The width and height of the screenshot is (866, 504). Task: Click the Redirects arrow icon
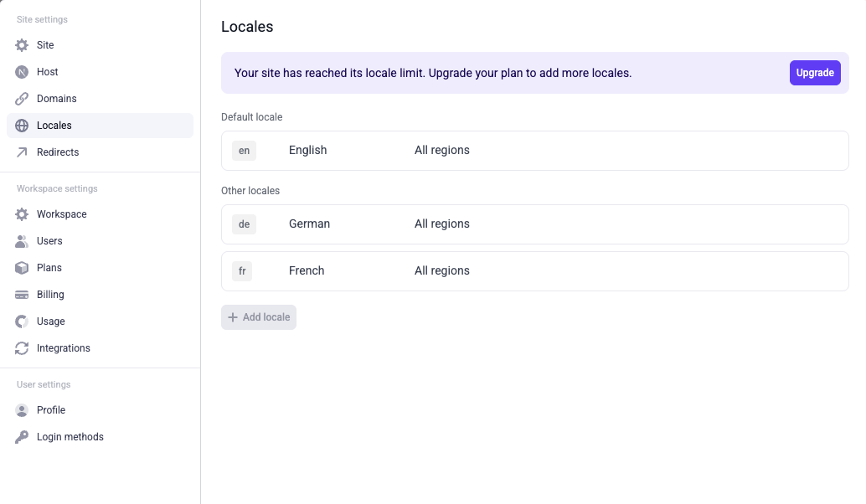pyautogui.click(x=21, y=152)
